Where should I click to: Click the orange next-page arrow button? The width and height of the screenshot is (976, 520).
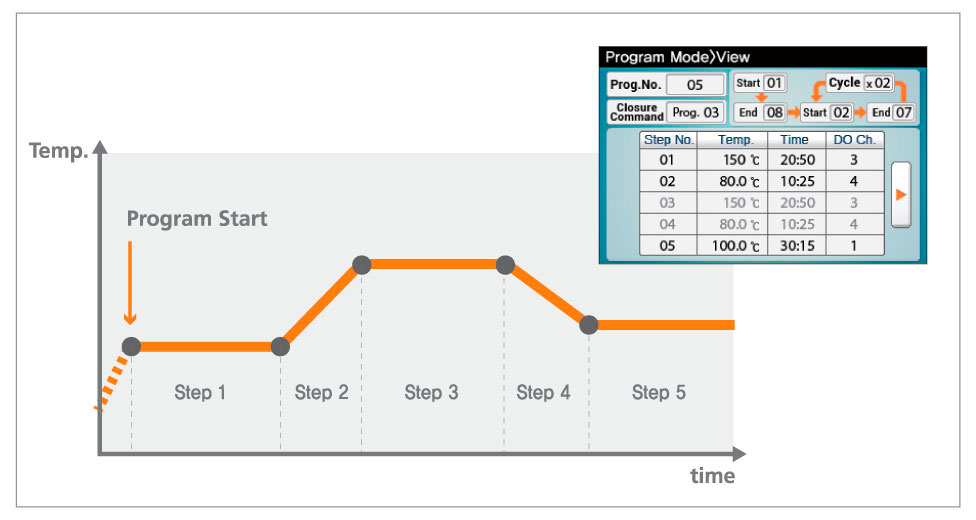(901, 194)
